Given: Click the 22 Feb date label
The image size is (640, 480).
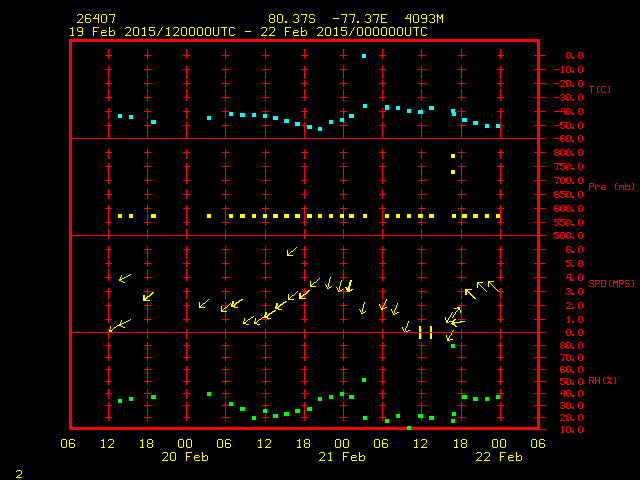Looking at the screenshot, I should click(498, 456).
